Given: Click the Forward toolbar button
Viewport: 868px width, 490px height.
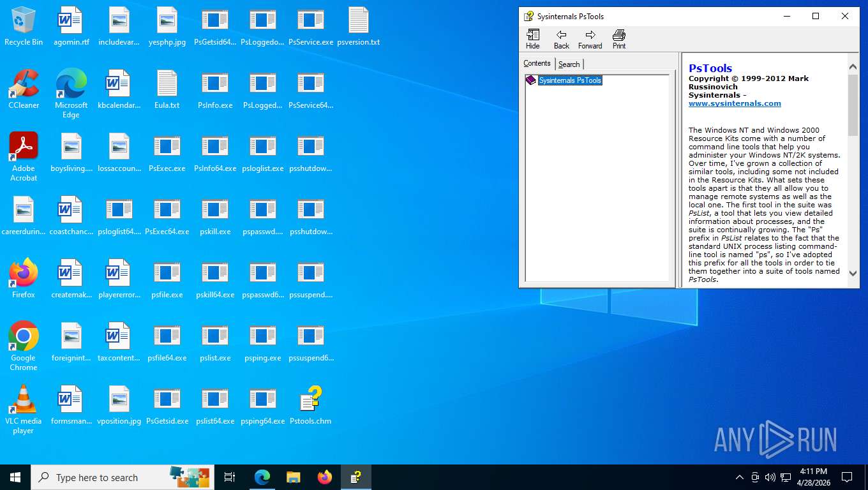Looking at the screenshot, I should 590,39.
